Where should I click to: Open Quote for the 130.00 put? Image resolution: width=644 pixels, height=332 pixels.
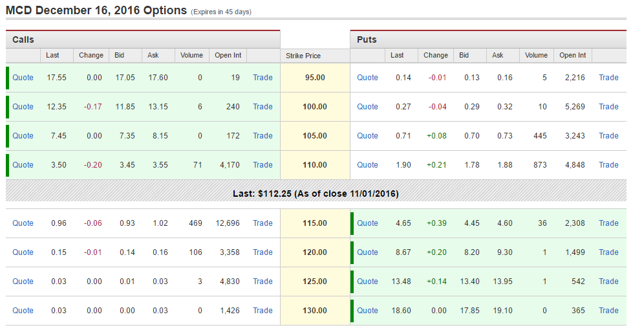click(367, 311)
